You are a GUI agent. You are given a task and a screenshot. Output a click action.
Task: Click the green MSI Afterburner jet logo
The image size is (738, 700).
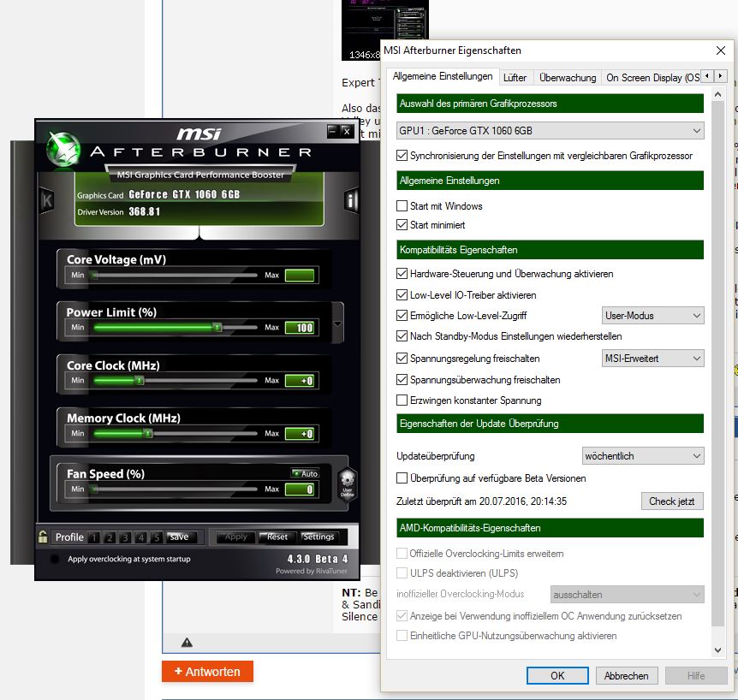[x=62, y=150]
